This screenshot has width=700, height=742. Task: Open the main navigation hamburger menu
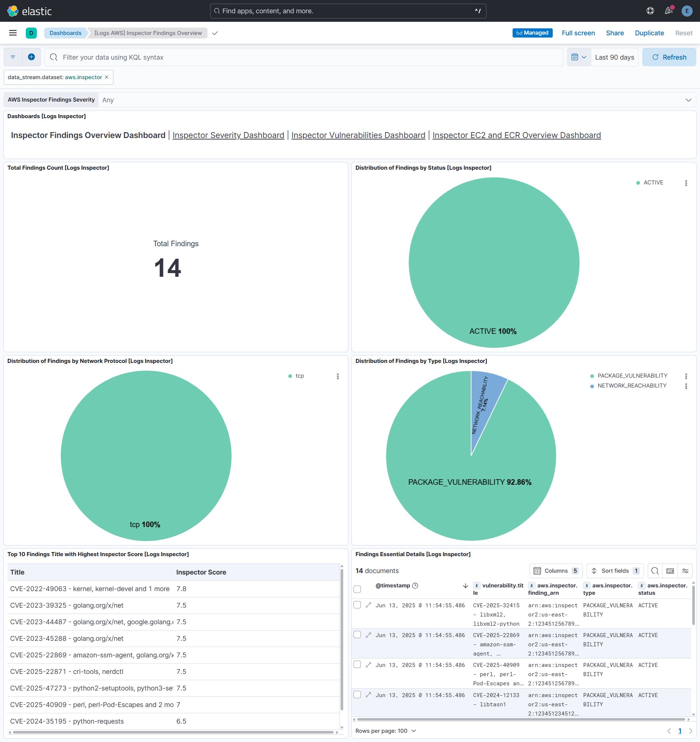point(13,33)
